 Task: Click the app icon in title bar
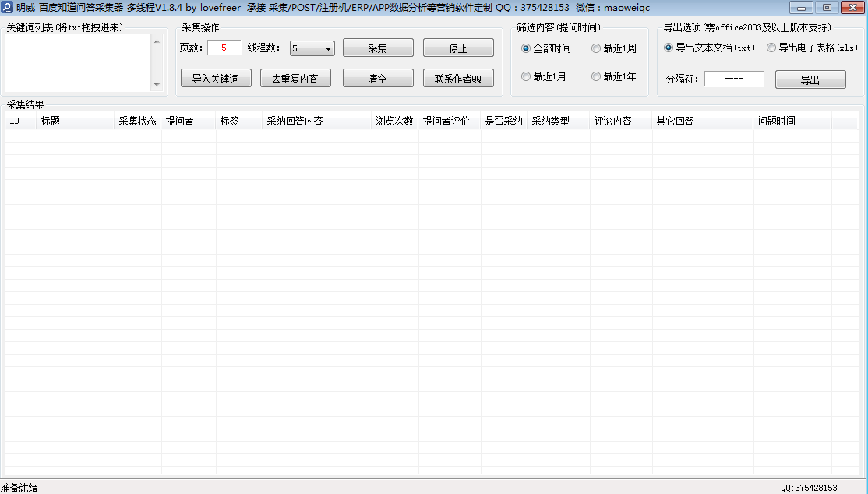(7, 7)
